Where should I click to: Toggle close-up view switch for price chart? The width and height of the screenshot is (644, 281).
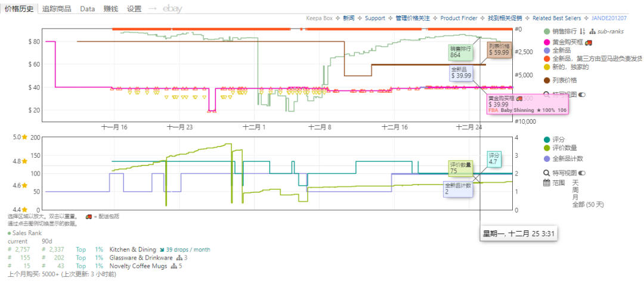582,94
